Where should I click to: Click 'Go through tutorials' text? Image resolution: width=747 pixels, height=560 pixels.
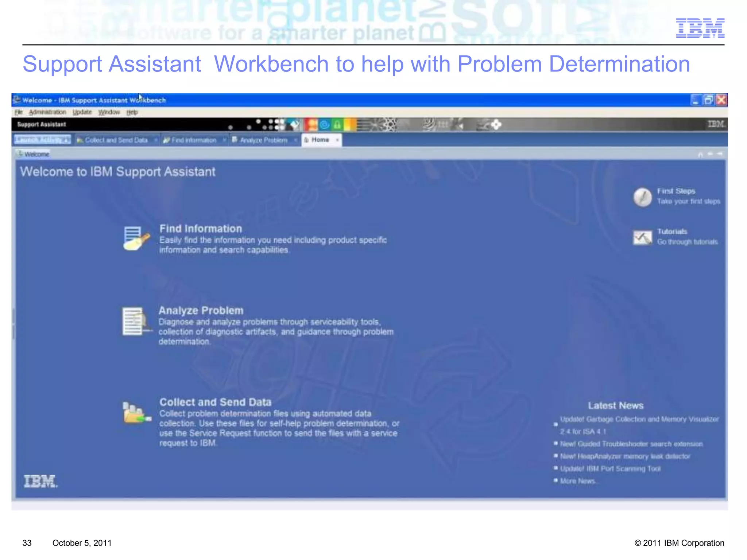[688, 242]
